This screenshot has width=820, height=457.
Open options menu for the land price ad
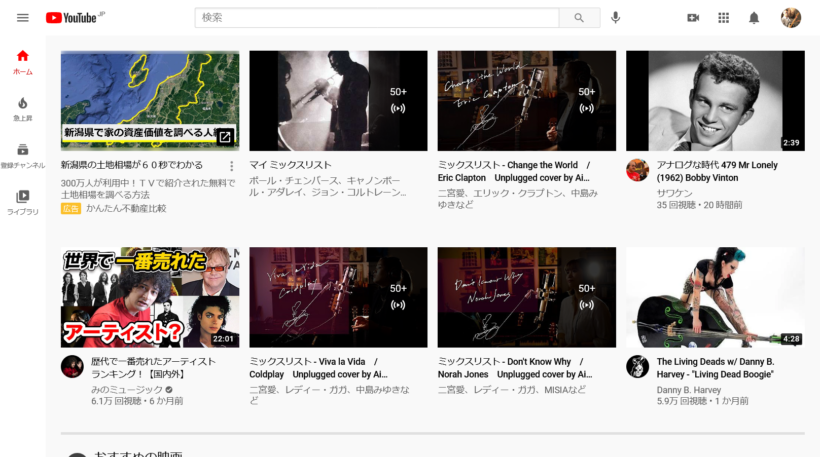232,166
